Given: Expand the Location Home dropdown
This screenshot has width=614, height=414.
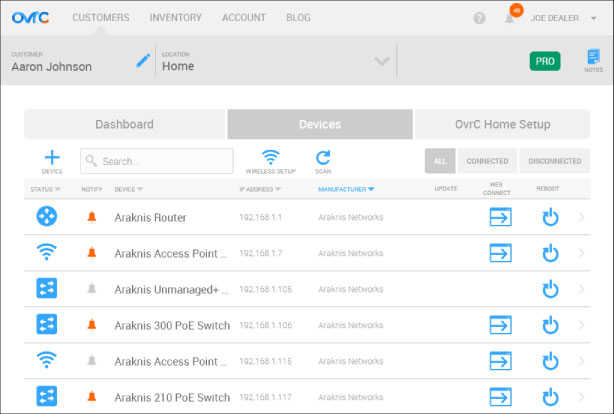Looking at the screenshot, I should (381, 61).
